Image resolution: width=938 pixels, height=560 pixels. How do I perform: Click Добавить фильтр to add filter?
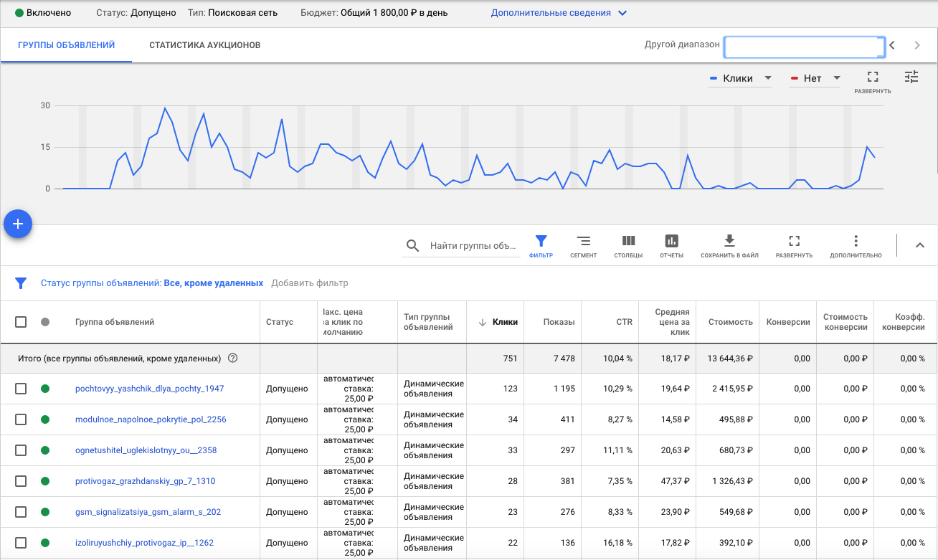[x=310, y=283]
